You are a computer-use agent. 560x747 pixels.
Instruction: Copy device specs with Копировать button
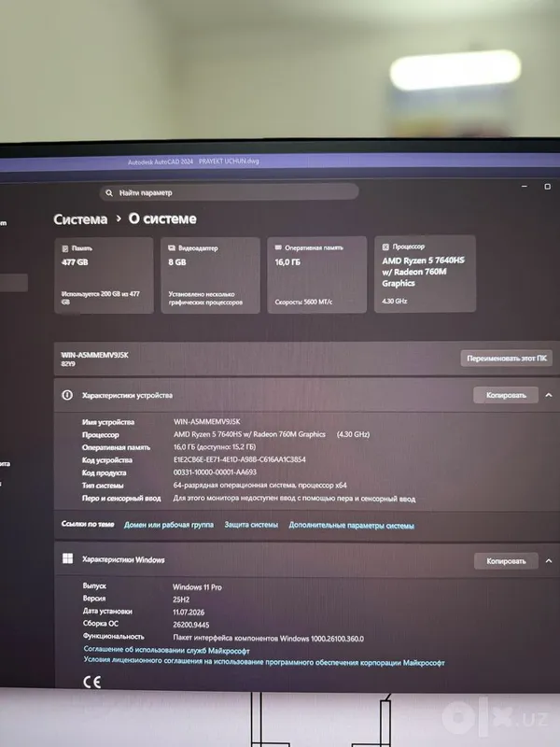pyautogui.click(x=506, y=395)
